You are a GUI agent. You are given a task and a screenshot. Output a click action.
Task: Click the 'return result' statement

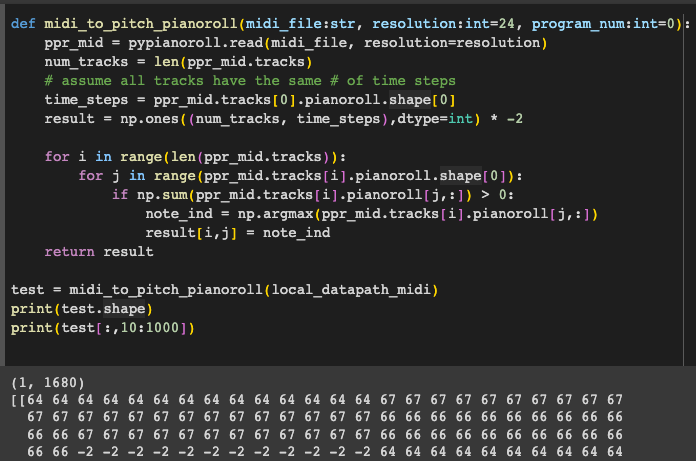tap(99, 252)
